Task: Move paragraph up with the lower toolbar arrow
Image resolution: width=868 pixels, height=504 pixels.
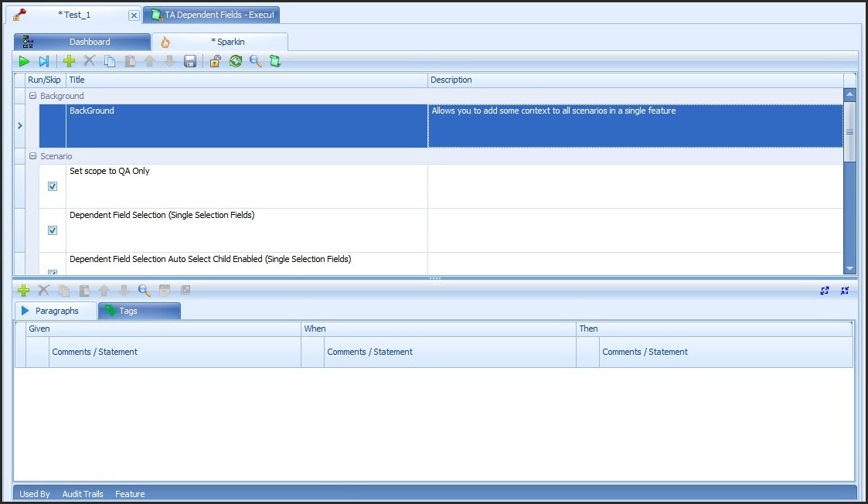Action: (x=104, y=290)
